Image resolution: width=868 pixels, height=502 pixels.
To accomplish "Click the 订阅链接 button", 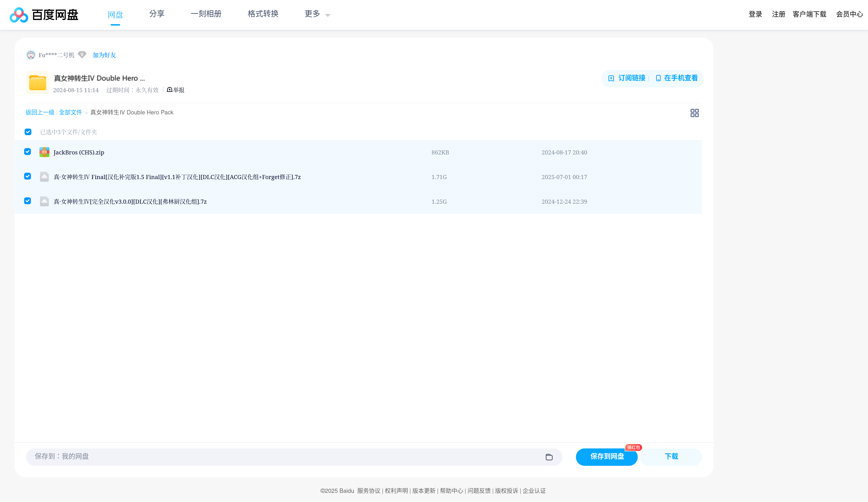I will tap(627, 78).
